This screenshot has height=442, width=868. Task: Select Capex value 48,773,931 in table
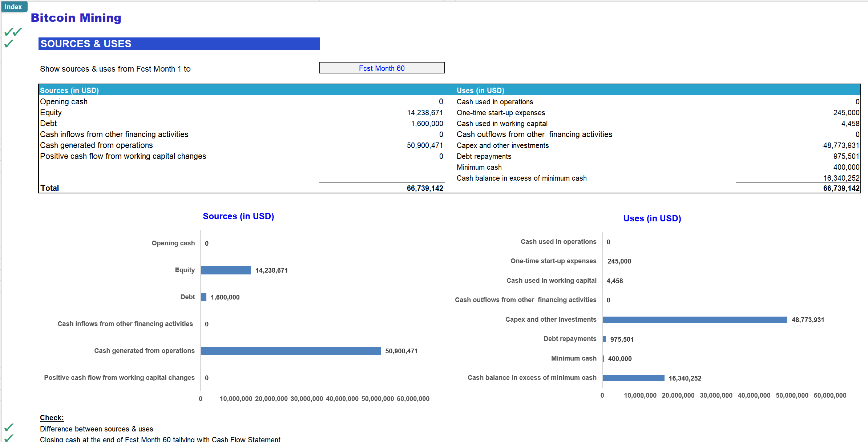[841, 145]
